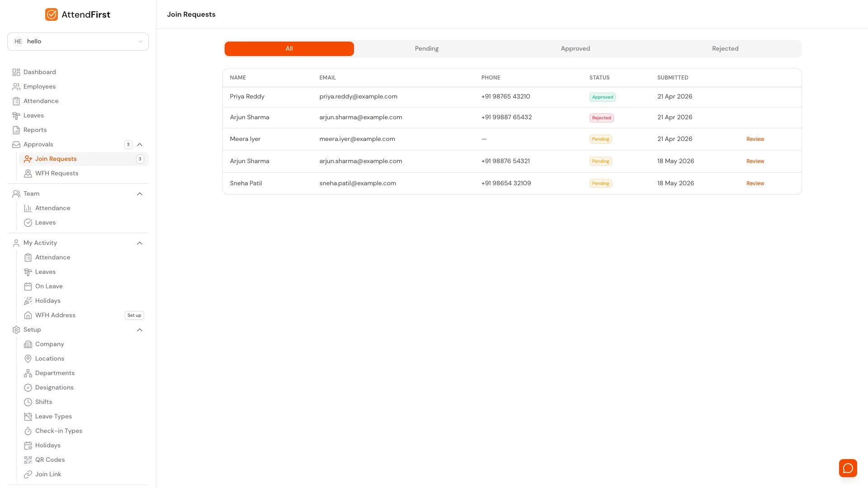Collapse the My Activity section chevron
Viewport: 868px width, 488px height.
140,243
